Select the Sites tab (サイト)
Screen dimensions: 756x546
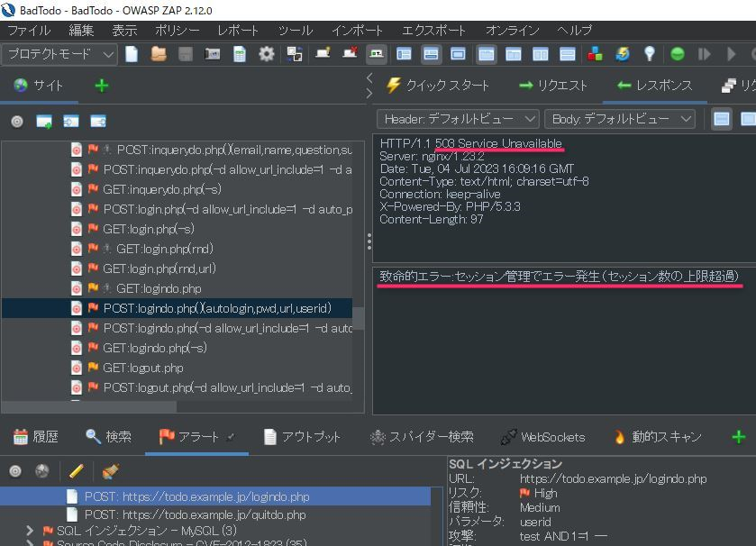pos(39,86)
